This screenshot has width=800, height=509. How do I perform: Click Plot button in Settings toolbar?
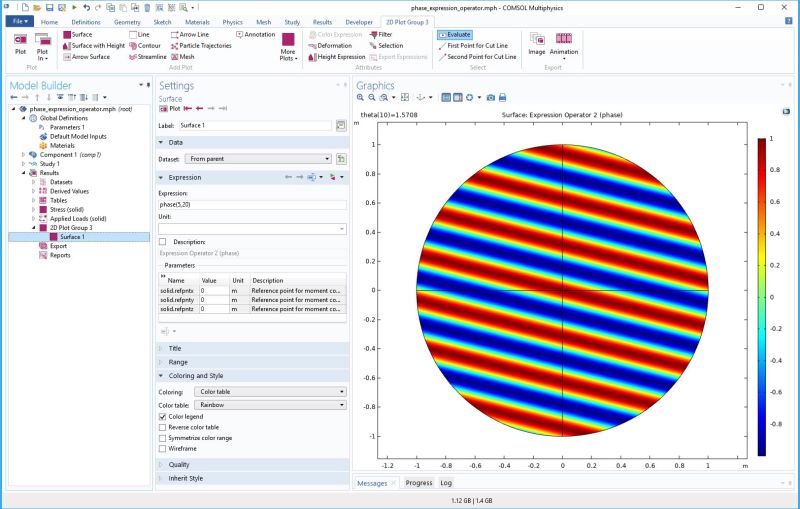(x=170, y=109)
